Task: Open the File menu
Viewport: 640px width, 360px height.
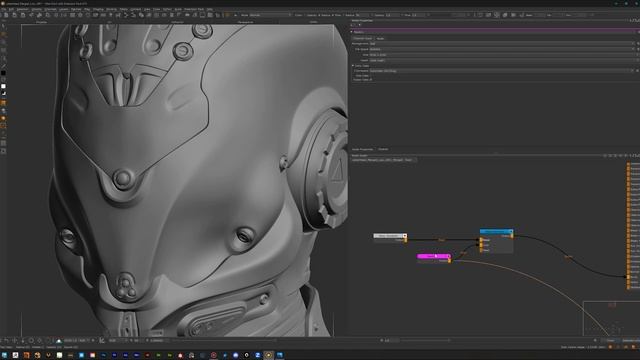Action: [4, 9]
